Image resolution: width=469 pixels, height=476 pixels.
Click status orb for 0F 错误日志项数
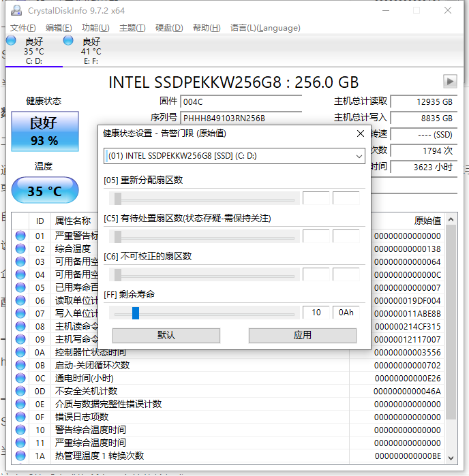tap(20, 417)
